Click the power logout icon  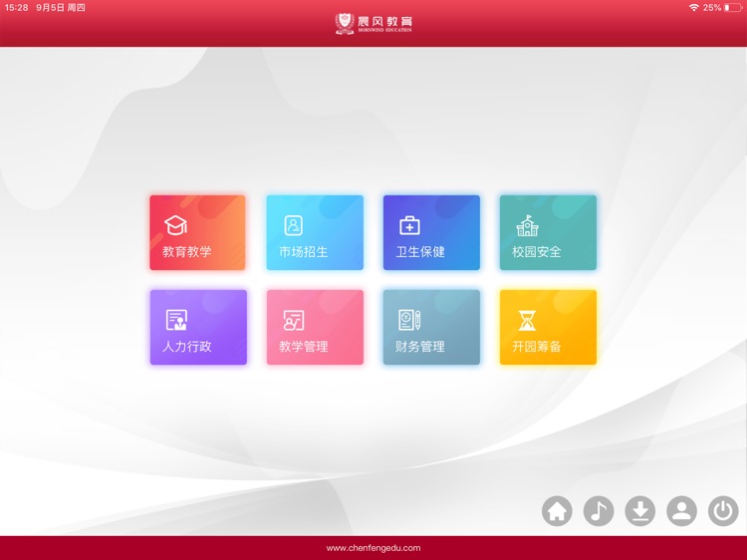723,511
